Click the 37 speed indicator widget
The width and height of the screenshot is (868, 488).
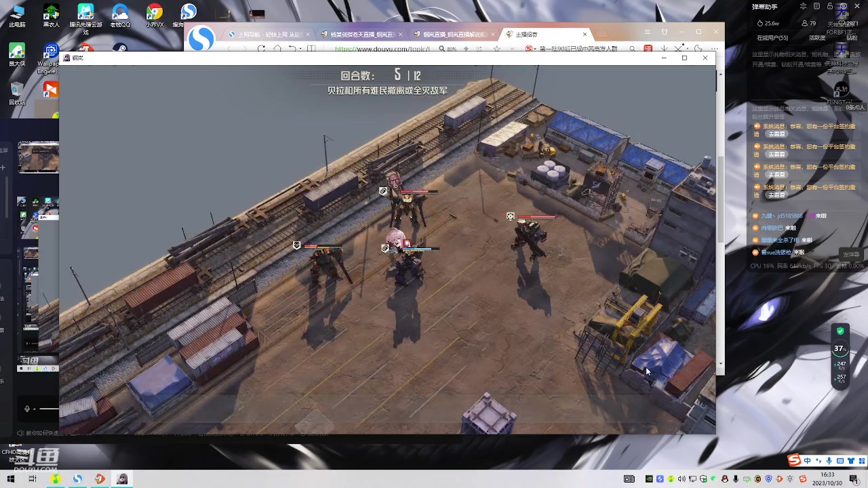click(x=840, y=348)
